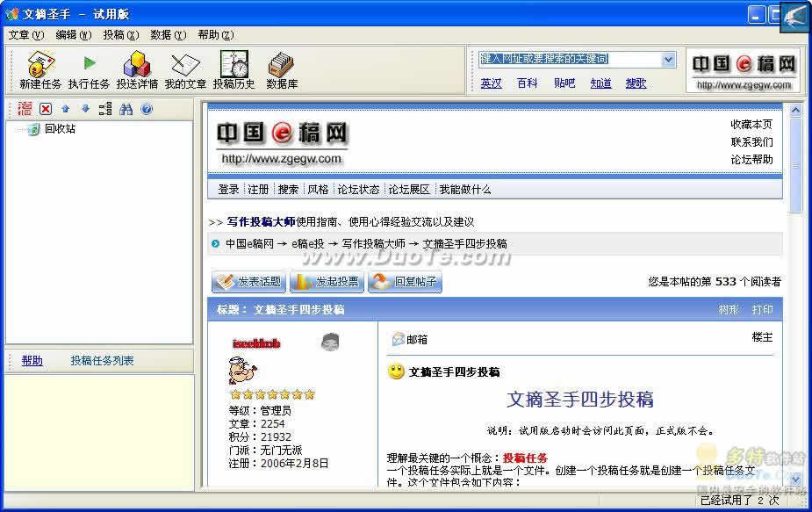Click the web page vertical scrollbar down arrow
The width and height of the screenshot is (812, 512).
[796, 479]
